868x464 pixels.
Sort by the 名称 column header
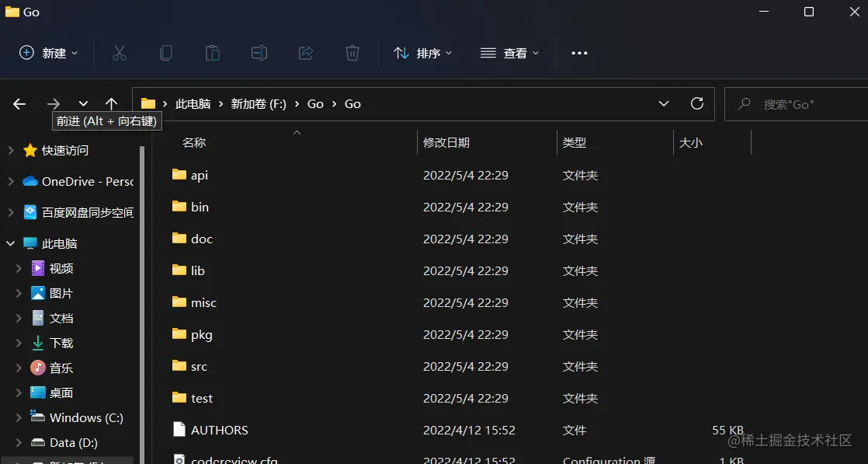[x=194, y=142]
